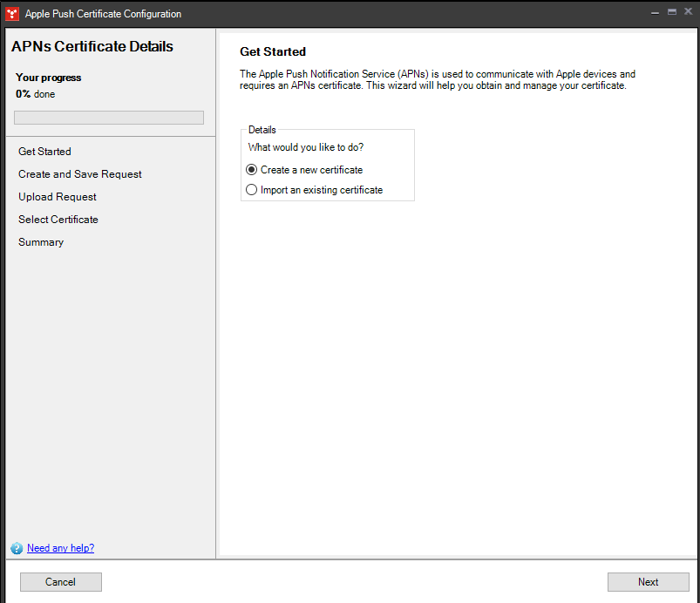Choose the Get Started step

[x=44, y=151]
